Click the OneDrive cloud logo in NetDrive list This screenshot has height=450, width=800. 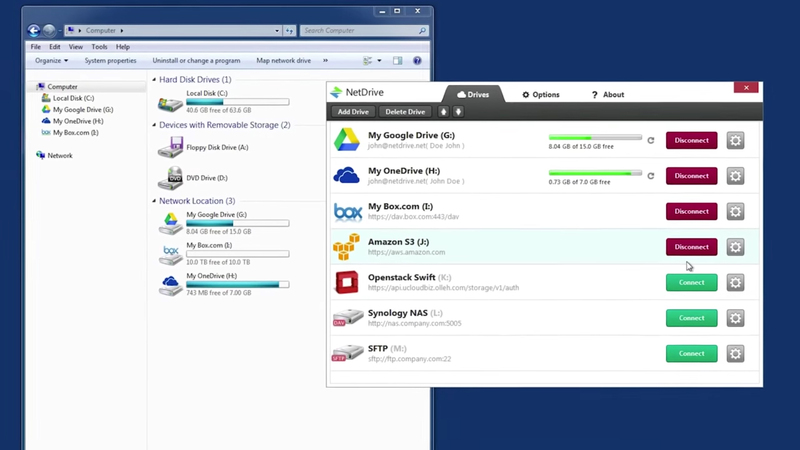click(346, 176)
